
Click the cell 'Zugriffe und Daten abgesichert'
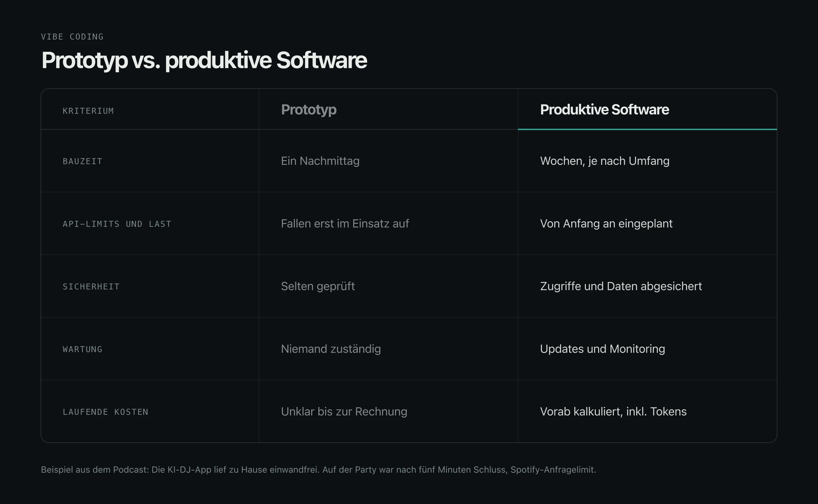pyautogui.click(x=621, y=286)
